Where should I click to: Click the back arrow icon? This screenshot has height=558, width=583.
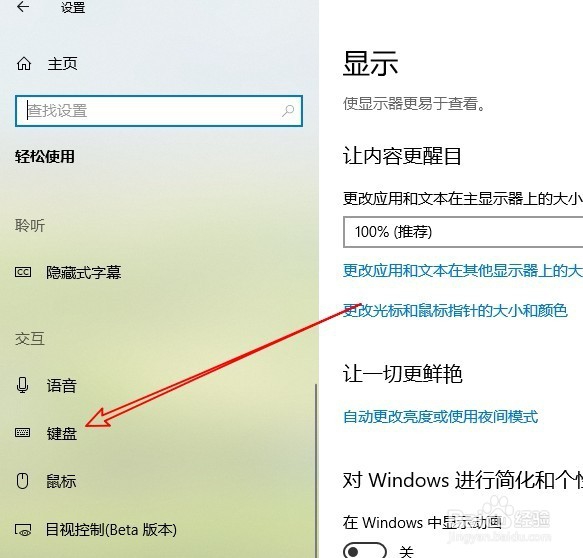[23, 6]
